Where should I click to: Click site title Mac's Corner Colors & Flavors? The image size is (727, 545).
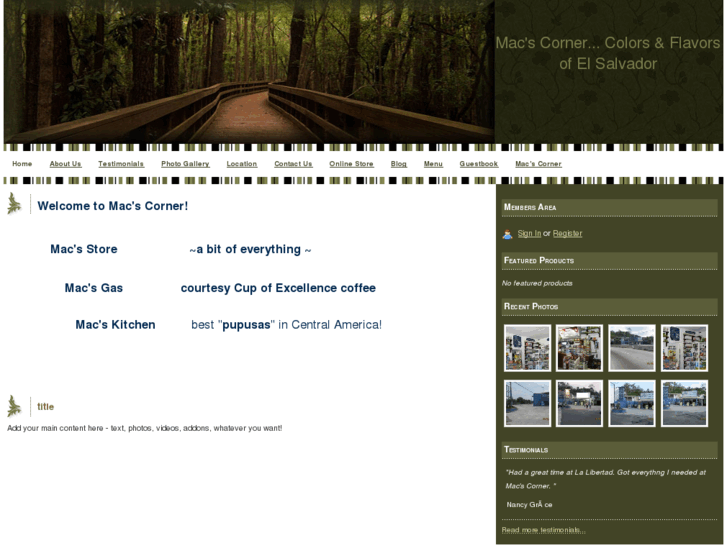pyautogui.click(x=608, y=53)
